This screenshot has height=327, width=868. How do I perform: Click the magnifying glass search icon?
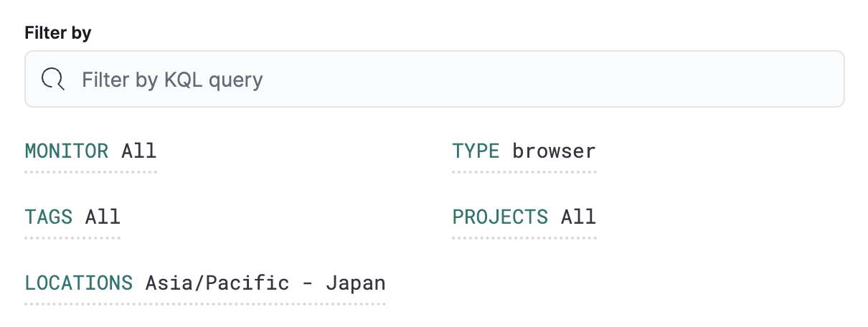point(53,79)
